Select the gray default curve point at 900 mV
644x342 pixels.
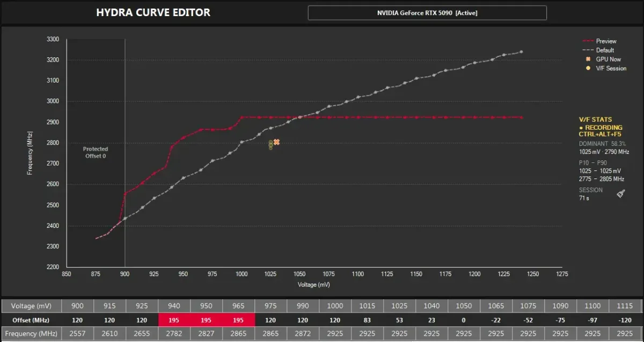[125, 218]
